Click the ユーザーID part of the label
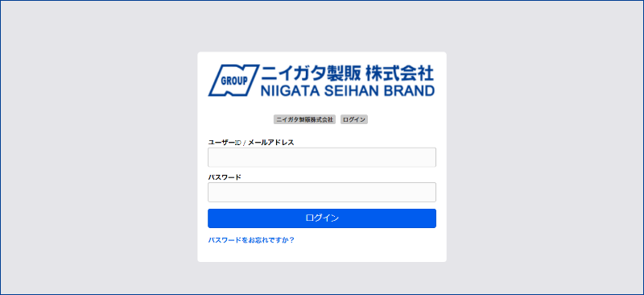The width and height of the screenshot is (644, 295). [225, 143]
